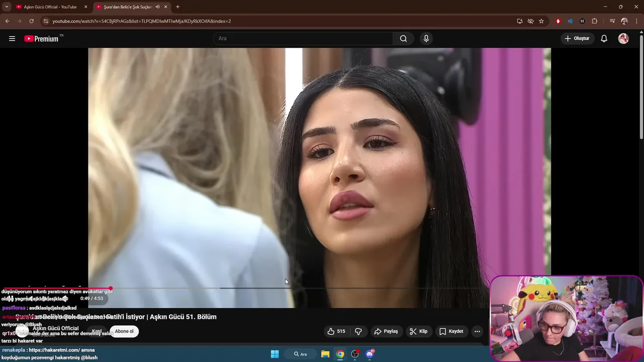This screenshot has height=362, width=644.
Task: Open Discord from the taskbar
Action: click(370, 354)
